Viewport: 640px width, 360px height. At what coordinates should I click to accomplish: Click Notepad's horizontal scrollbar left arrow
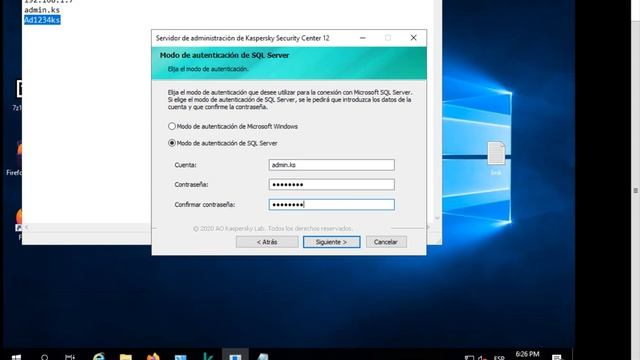[x=27, y=227]
